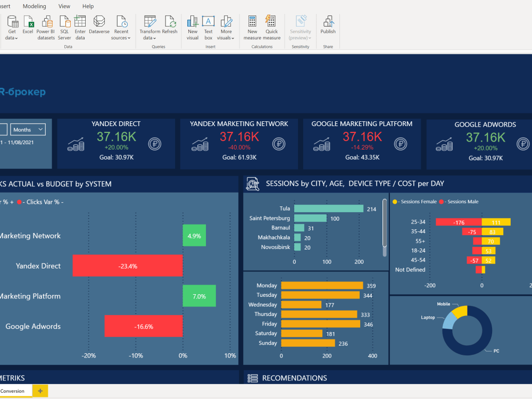The width and height of the screenshot is (532, 399).
Task: Select the Google Adwords -16.6% bar
Action: click(144, 326)
